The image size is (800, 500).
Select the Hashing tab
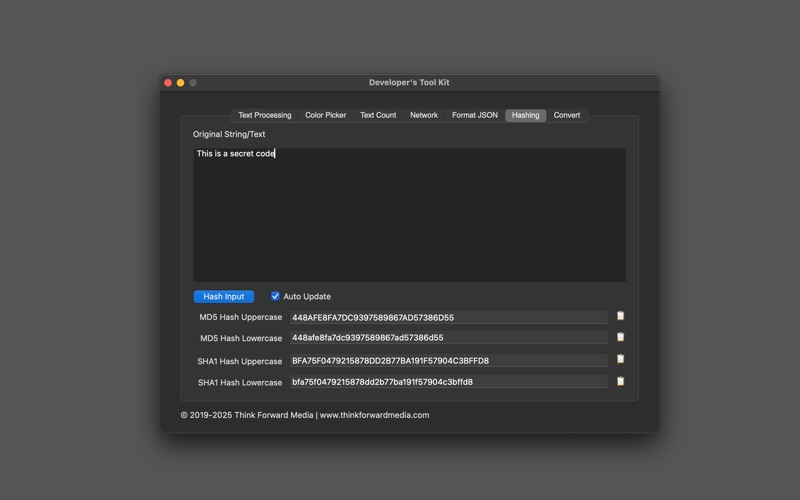pos(526,115)
